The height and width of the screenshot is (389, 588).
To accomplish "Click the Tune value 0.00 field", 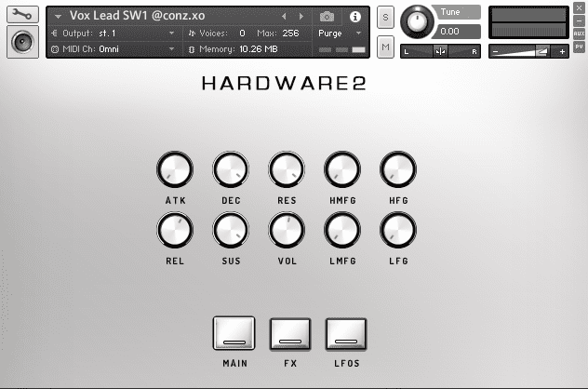I will tap(458, 32).
